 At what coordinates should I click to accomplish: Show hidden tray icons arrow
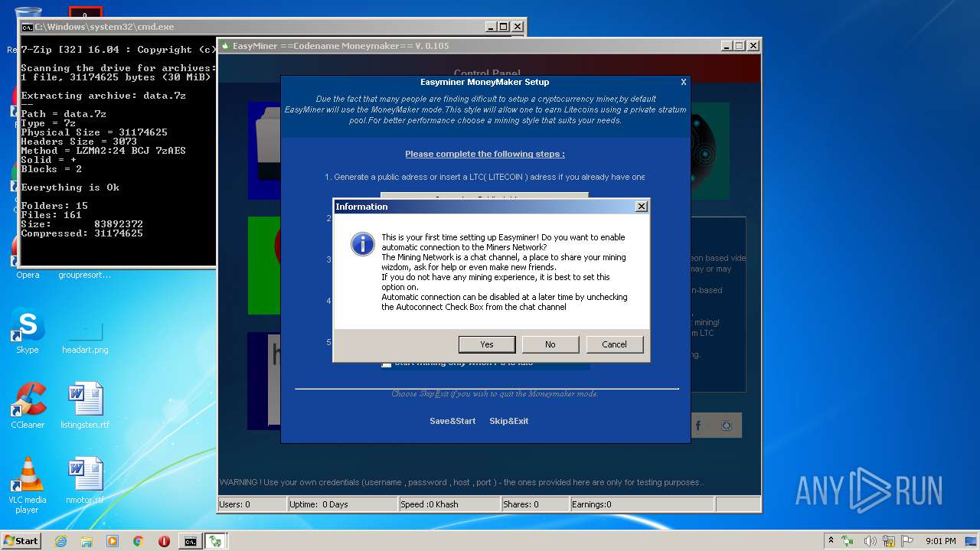point(831,541)
